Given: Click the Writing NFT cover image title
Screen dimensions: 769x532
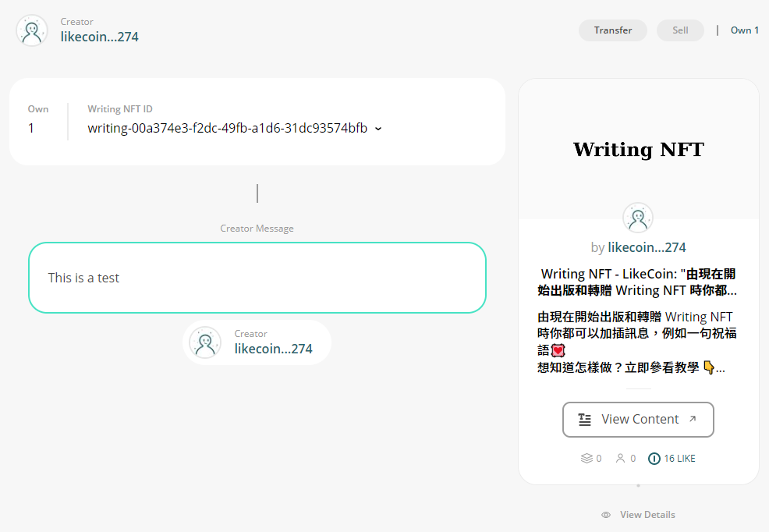Looking at the screenshot, I should pyautogui.click(x=639, y=149).
